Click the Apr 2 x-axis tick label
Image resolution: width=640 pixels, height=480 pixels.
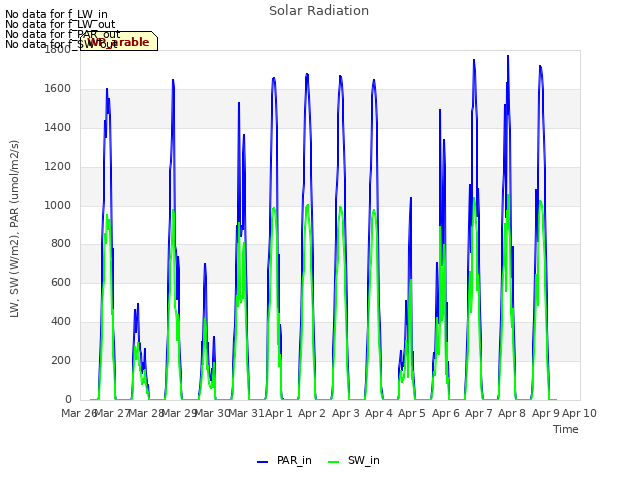[312, 413]
